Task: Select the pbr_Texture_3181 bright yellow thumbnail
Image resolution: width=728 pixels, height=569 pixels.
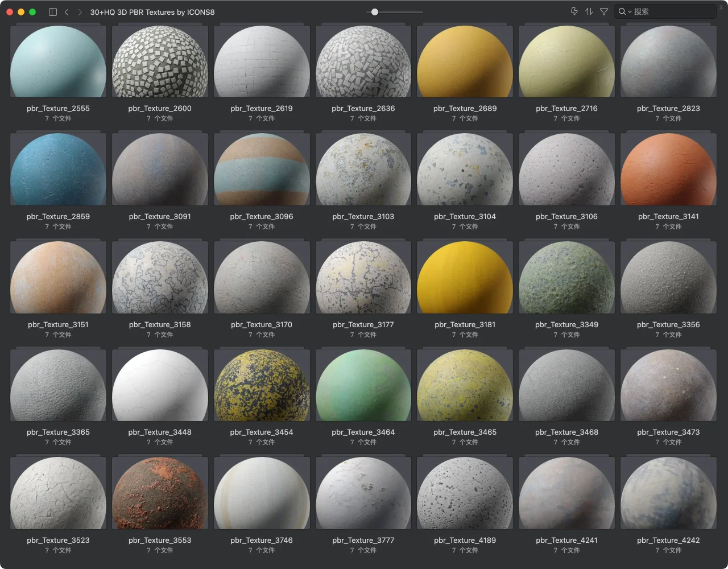Action: 465,278
